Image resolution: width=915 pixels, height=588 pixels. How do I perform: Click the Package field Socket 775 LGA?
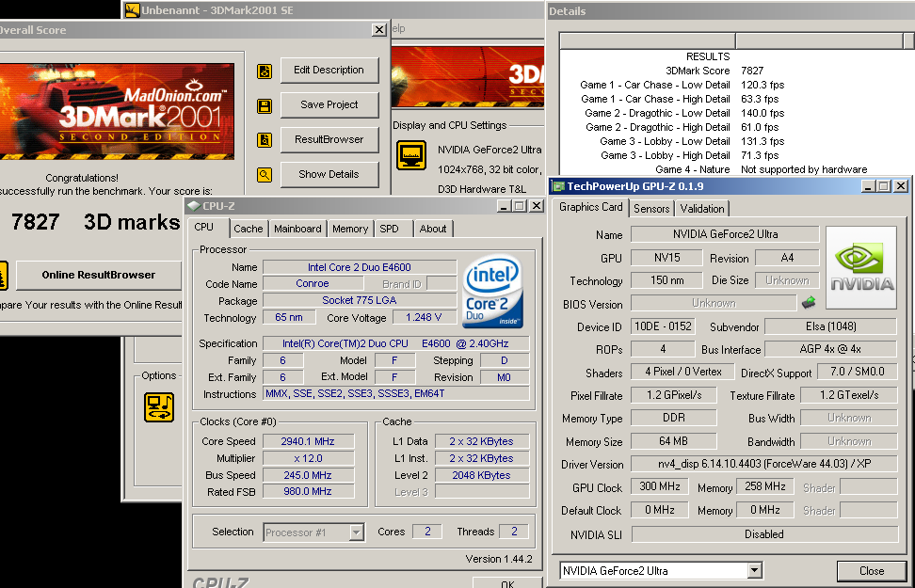click(x=360, y=300)
